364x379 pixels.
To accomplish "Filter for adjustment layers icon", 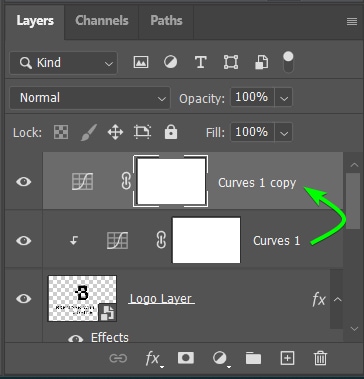I will pos(171,62).
